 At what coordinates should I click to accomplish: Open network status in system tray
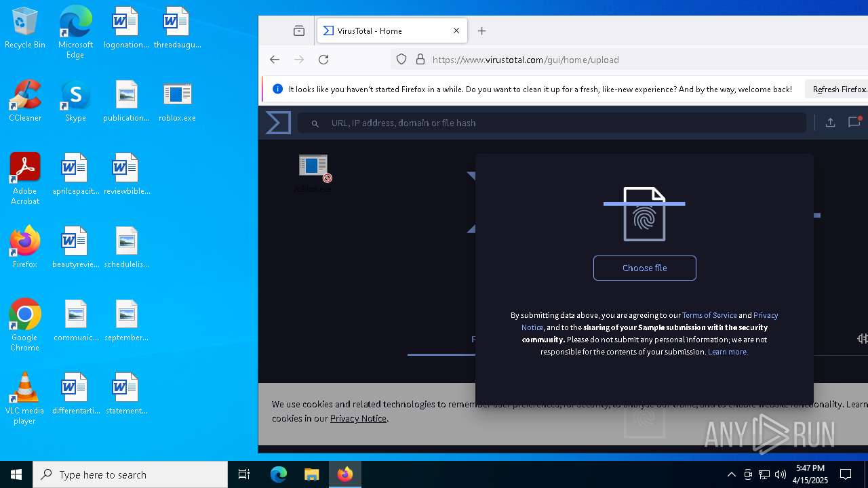(x=764, y=474)
